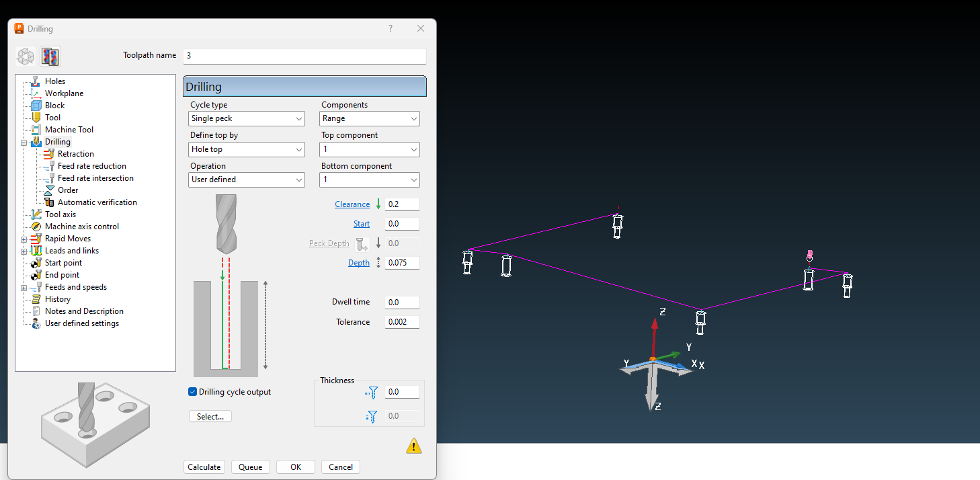Expand the Rapid Moves tree node
This screenshot has width=980, height=480.
[22, 238]
